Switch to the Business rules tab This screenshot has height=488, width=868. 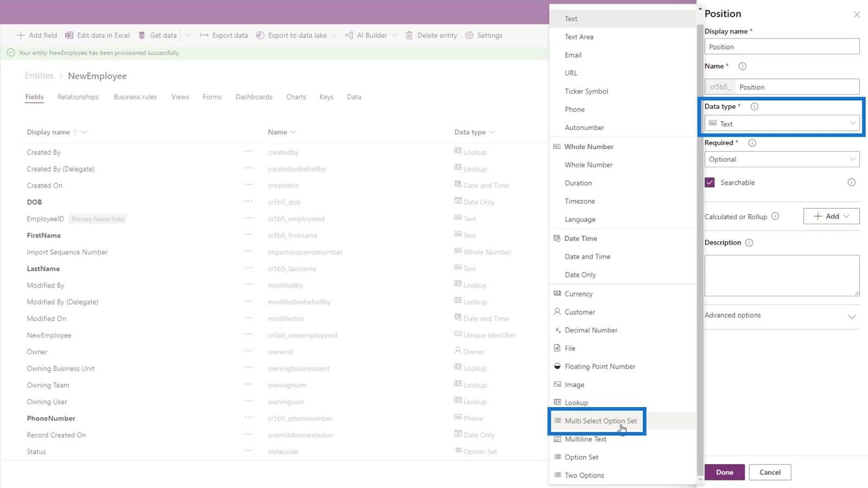(x=135, y=97)
